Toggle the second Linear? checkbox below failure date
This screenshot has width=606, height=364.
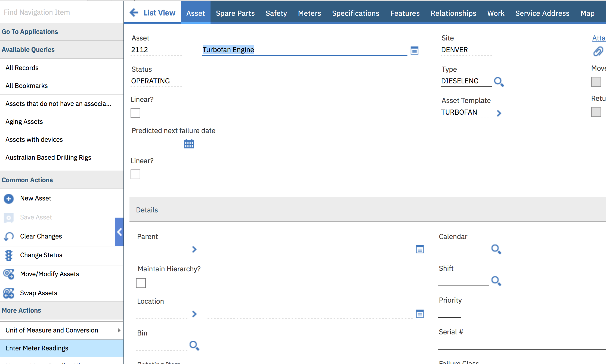(x=135, y=174)
